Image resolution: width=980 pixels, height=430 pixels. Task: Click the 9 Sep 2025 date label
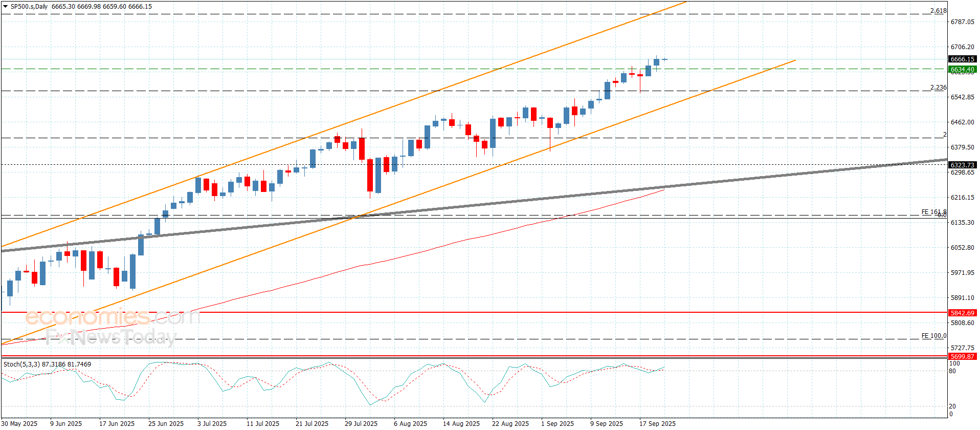tap(607, 424)
